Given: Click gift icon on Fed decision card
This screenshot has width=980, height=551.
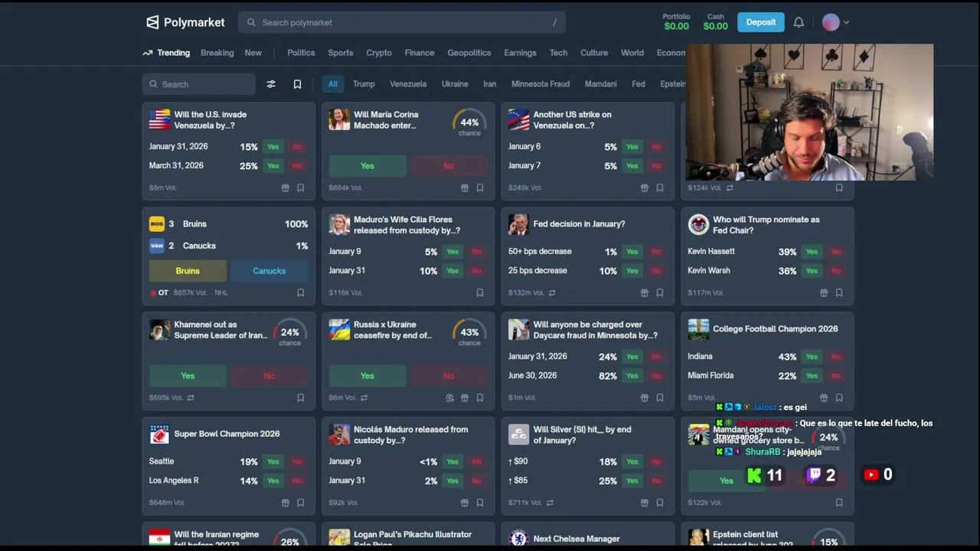Looking at the screenshot, I should (x=644, y=292).
